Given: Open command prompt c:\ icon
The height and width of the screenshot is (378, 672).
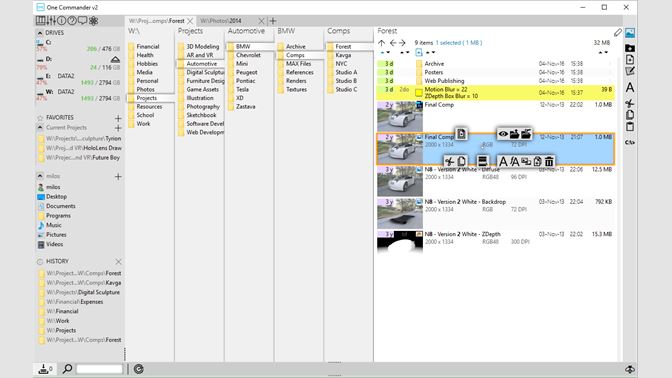Looking at the screenshot, I should point(630,142).
